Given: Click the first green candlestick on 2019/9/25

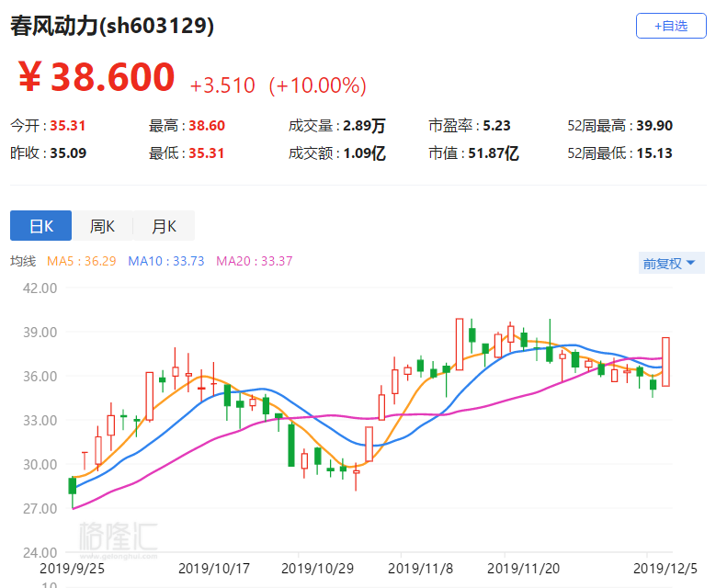Looking at the screenshot, I should (73, 486).
